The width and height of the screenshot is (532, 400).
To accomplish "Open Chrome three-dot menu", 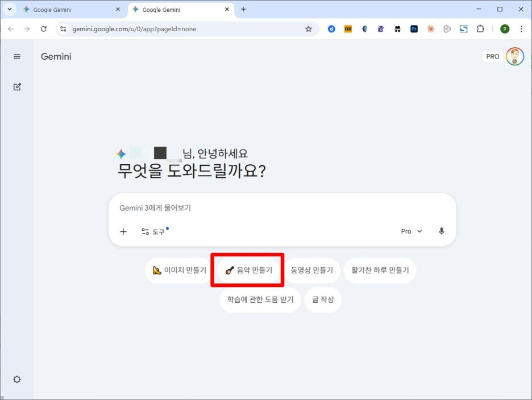I will tap(521, 29).
